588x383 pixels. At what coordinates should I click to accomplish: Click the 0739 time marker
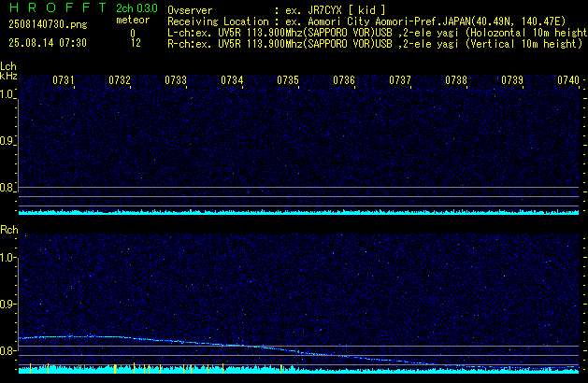tap(512, 80)
